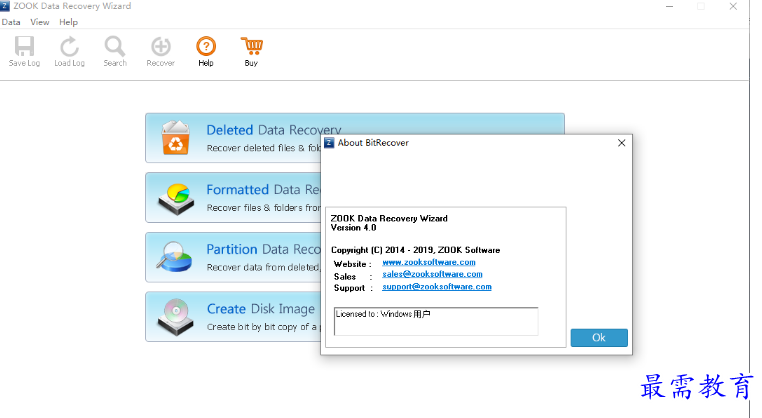Click the recycle bin Deleted Data Recovery icon
762x418 pixels.
click(175, 138)
